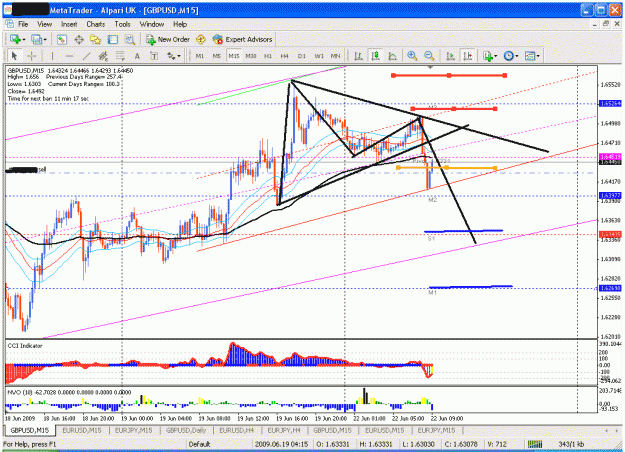
Task: Select the trendline drawing tool
Action: click(86, 56)
